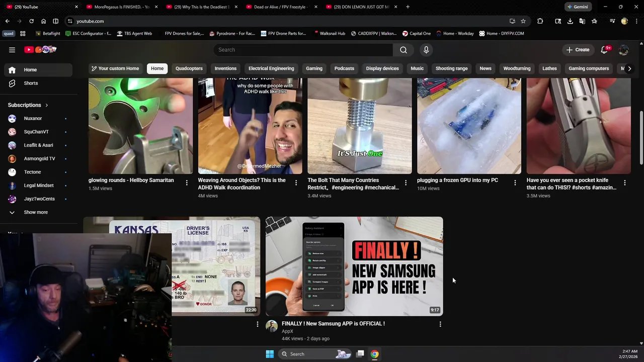Viewport: 644px width, 362px height.
Task: Open Chrome split view sidebar icon
Action: click(x=55, y=21)
